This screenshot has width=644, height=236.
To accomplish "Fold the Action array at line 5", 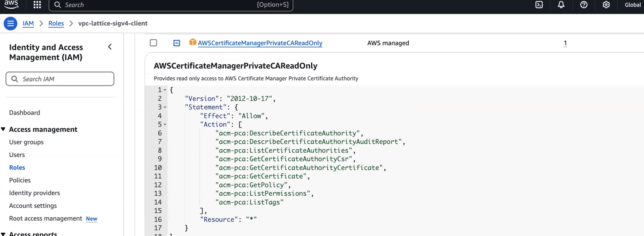I will (165, 124).
